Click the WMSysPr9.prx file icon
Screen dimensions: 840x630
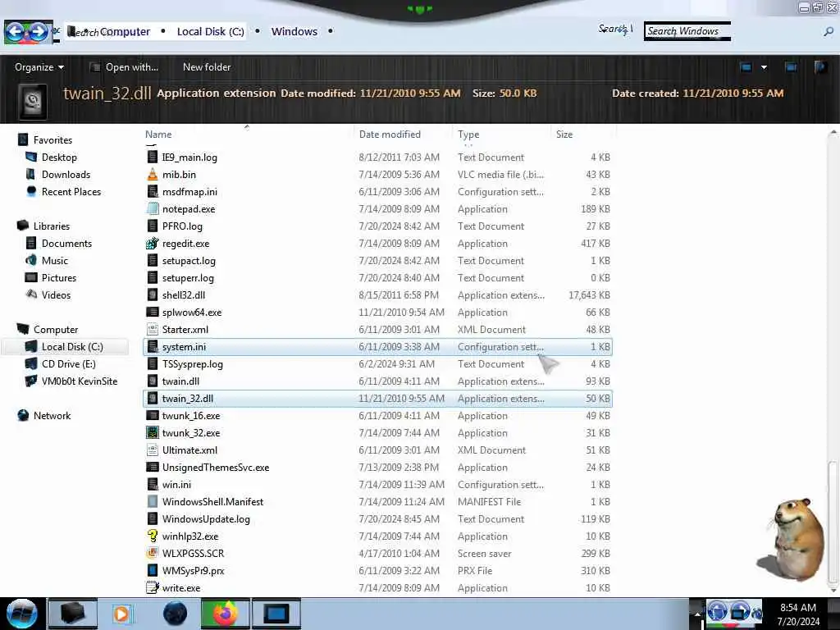point(153,571)
